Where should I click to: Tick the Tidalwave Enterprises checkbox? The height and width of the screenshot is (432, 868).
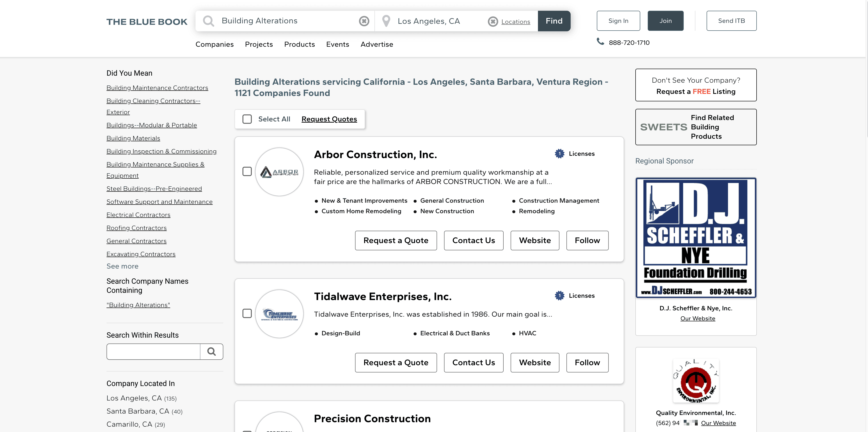pyautogui.click(x=247, y=313)
